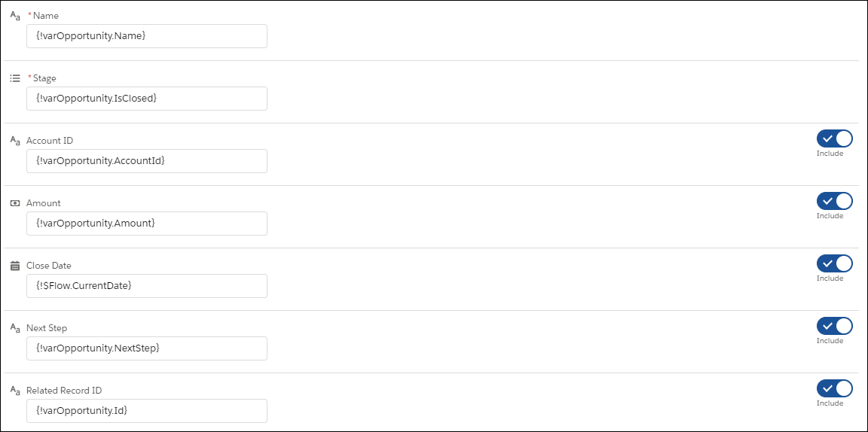The image size is (868, 432).
Task: Click the calendar icon beside Close Date
Action: [x=16, y=266]
